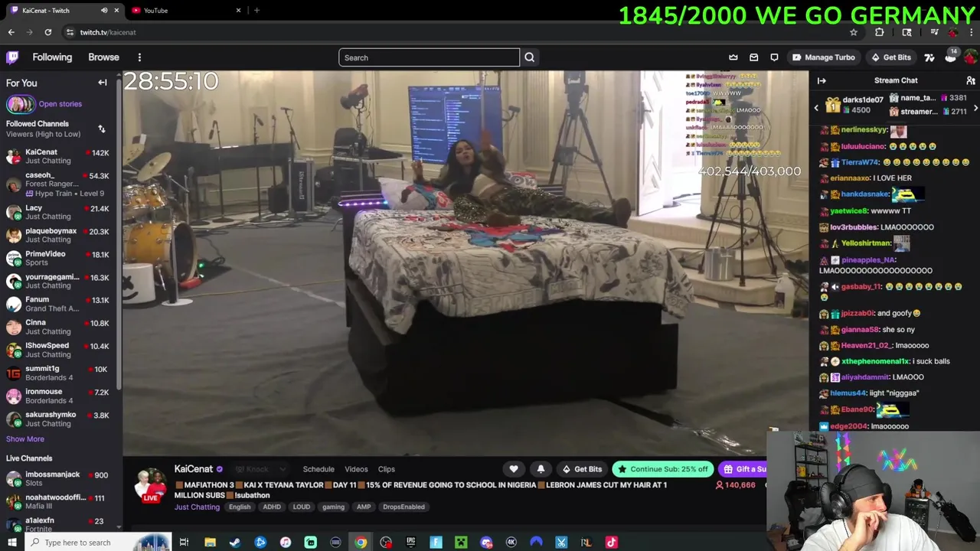Click the ADHD stream tag

tap(272, 507)
